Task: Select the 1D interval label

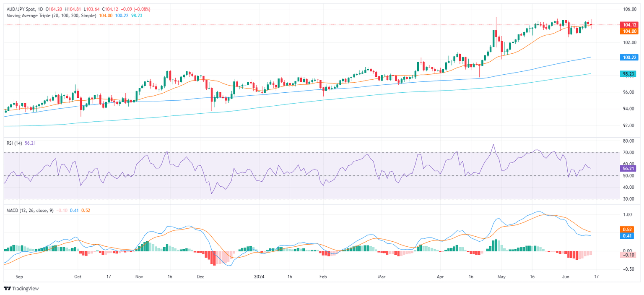Action: 40,9
